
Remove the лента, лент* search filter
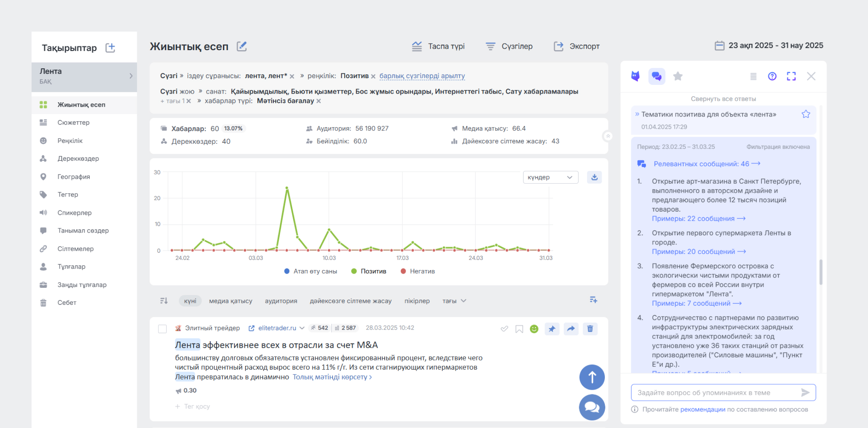(292, 76)
